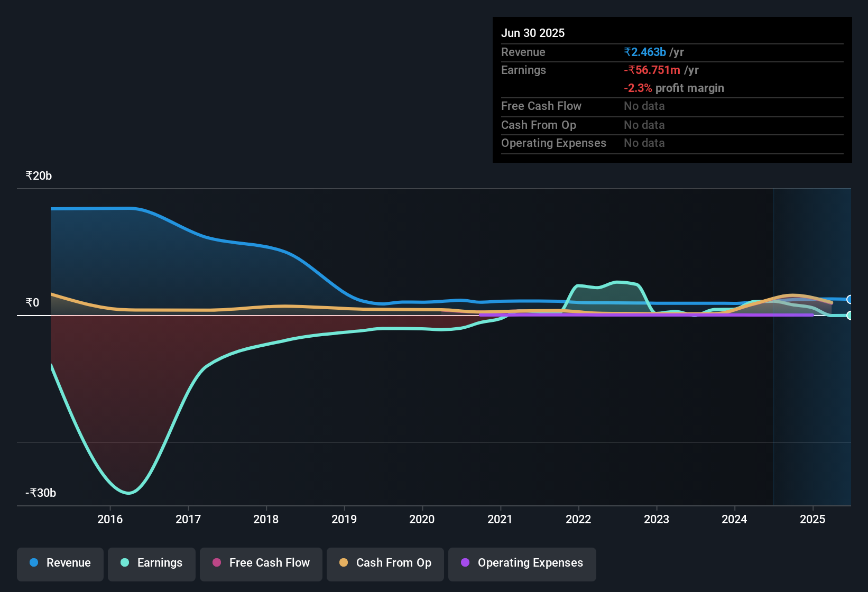Click the ₹2.463b revenue value
The height and width of the screenshot is (592, 868).
point(645,52)
